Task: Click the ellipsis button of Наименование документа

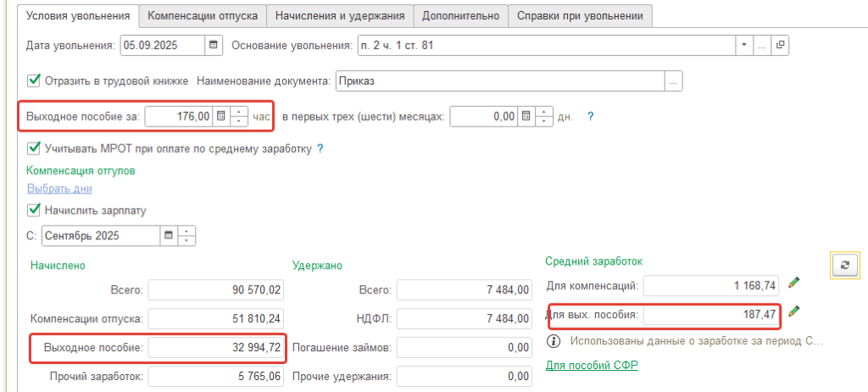Action: pyautogui.click(x=673, y=81)
